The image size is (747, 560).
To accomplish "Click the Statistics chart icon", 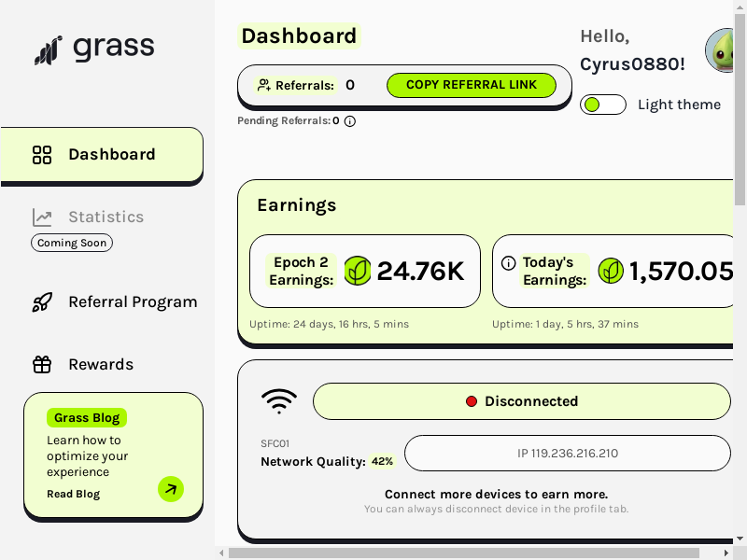I will click(42, 217).
